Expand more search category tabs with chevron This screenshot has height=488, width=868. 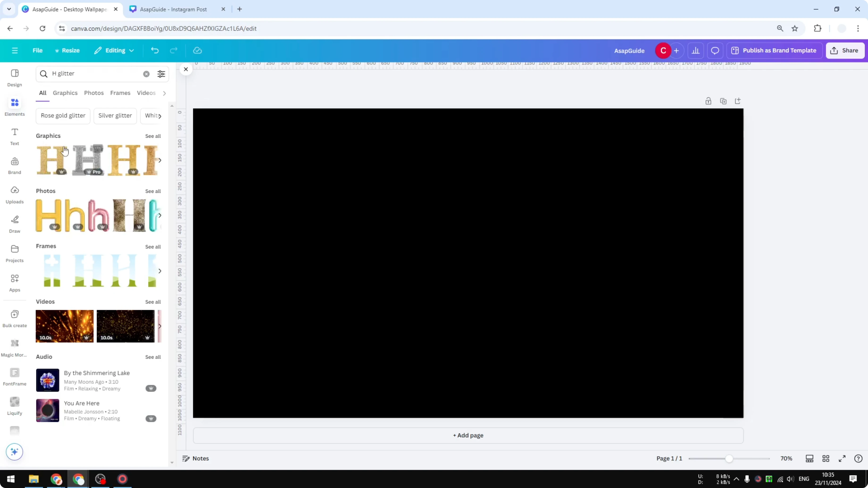[164, 93]
